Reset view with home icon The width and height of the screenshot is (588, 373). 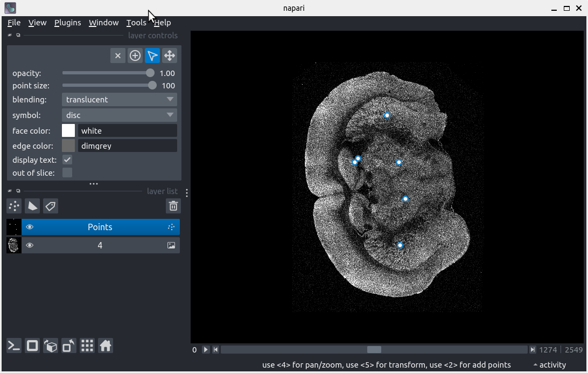coord(106,346)
